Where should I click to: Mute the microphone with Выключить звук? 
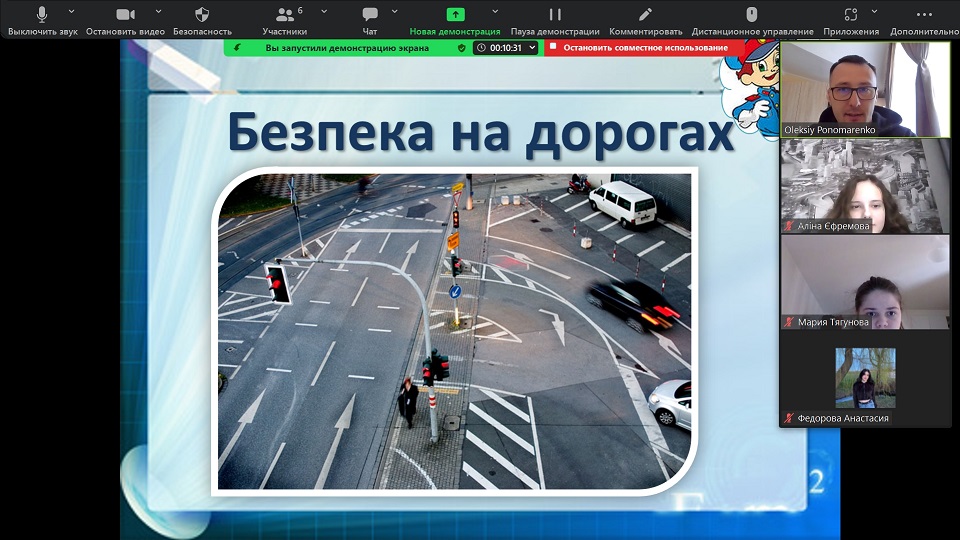pos(42,15)
